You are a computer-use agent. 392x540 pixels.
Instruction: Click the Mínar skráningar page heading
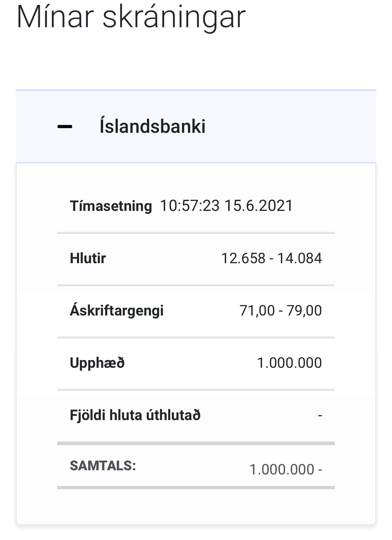tap(131, 17)
